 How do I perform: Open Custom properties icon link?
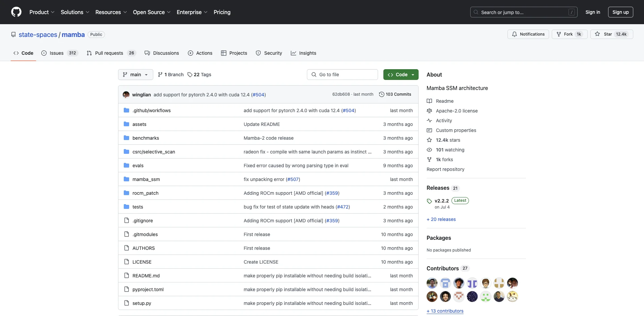coord(429,130)
